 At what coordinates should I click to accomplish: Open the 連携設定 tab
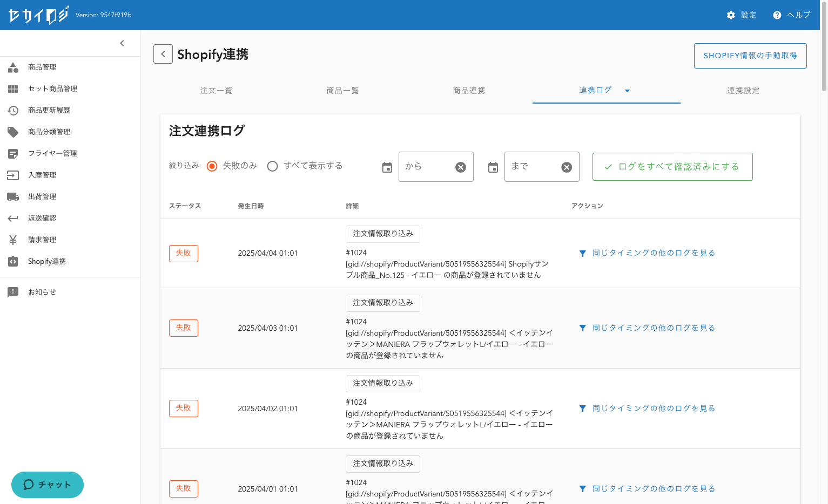(743, 91)
